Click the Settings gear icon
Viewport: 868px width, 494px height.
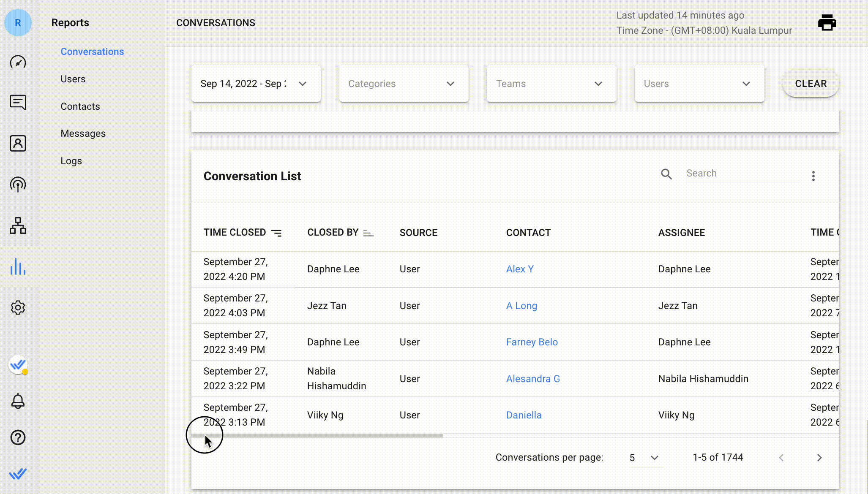point(17,307)
